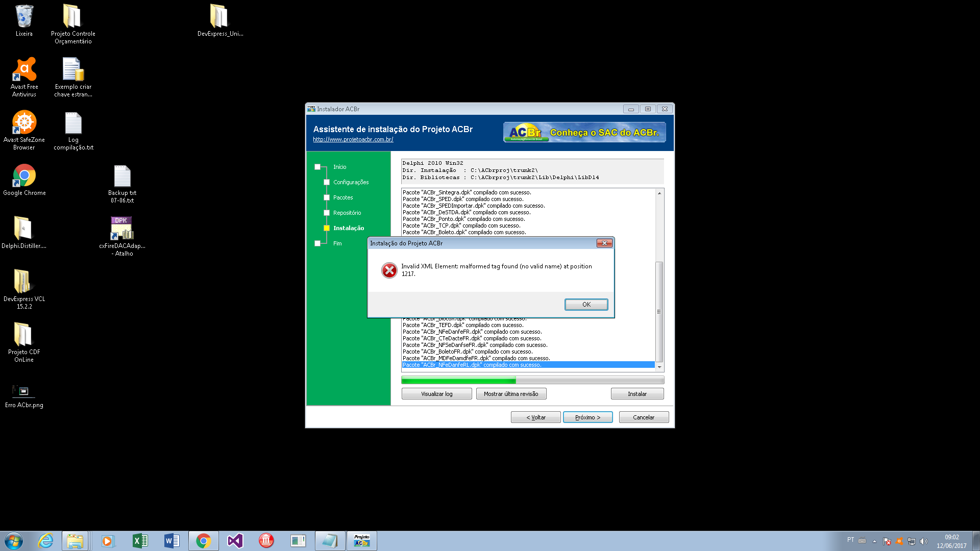980x551 pixels.
Task: Launch Google Chrome desktop shortcut
Action: tap(24, 180)
